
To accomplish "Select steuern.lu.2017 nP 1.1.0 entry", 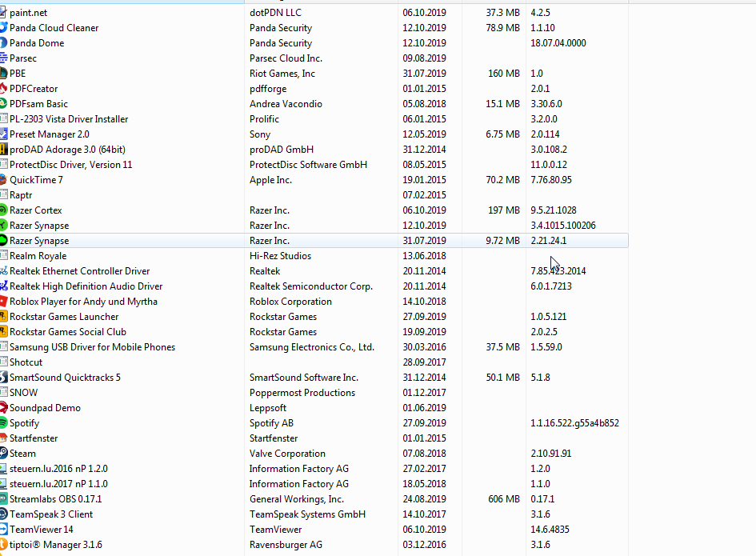I will click(58, 483).
